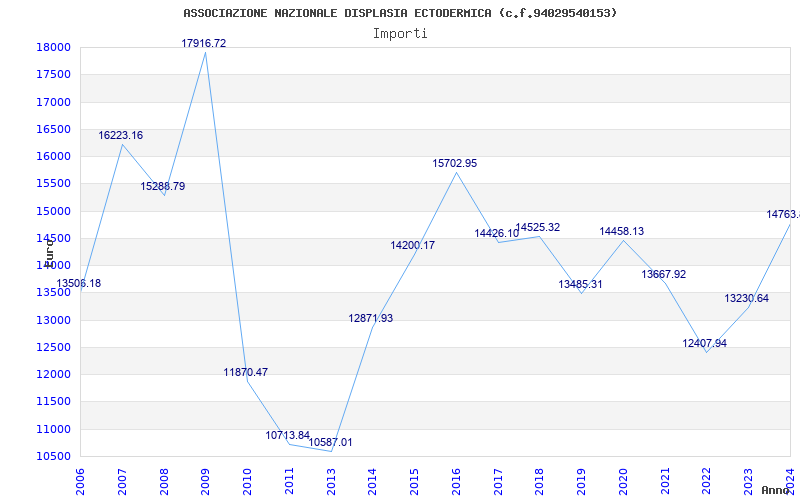
Task: Click the 10713.84 data point label
Action: pos(287,435)
